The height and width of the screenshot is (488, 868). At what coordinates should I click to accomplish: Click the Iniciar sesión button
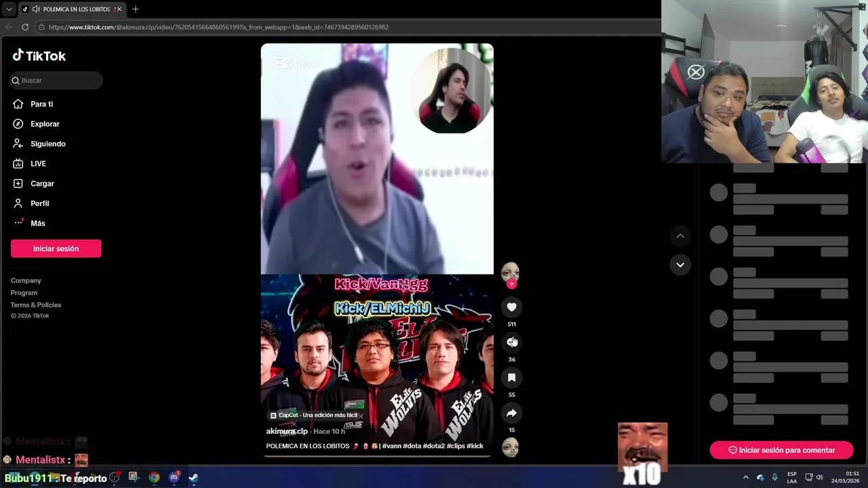pos(56,249)
